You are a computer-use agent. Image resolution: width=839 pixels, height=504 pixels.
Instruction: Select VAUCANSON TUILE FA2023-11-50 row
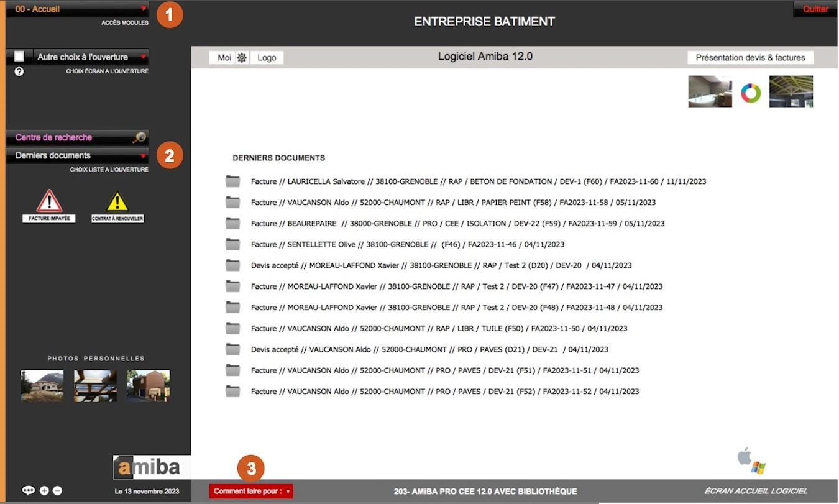coord(439,329)
